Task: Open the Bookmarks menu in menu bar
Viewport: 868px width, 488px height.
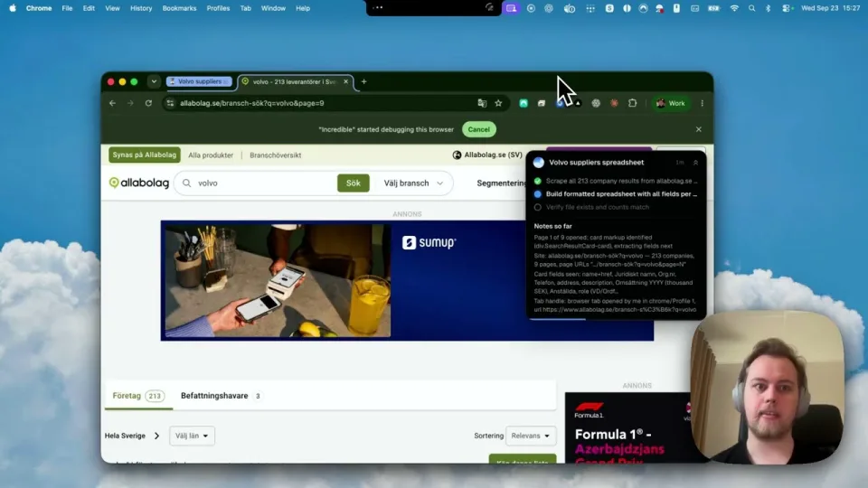Action: [179, 8]
